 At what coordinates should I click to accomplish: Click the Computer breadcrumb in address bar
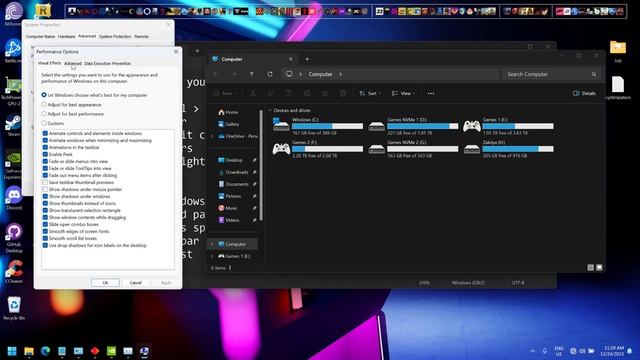[x=320, y=74]
